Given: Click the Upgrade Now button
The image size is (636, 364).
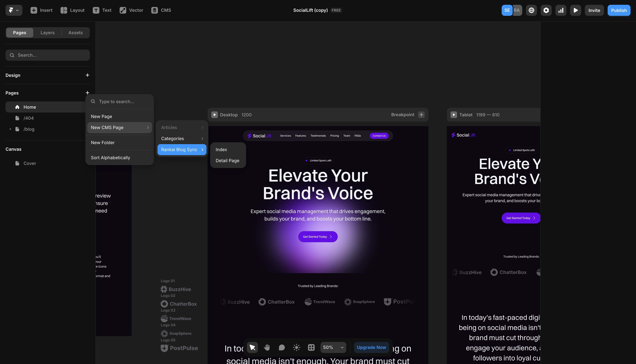Looking at the screenshot, I should (371, 347).
